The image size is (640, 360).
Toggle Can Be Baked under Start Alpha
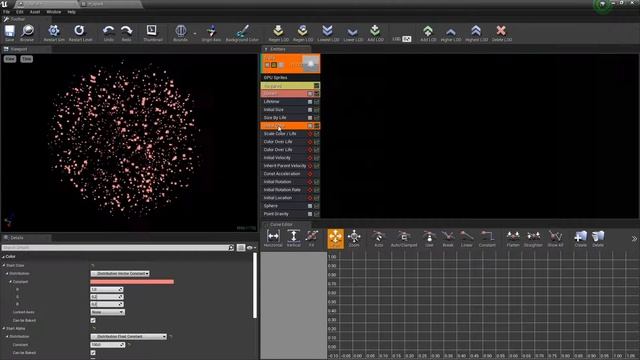click(x=93, y=353)
